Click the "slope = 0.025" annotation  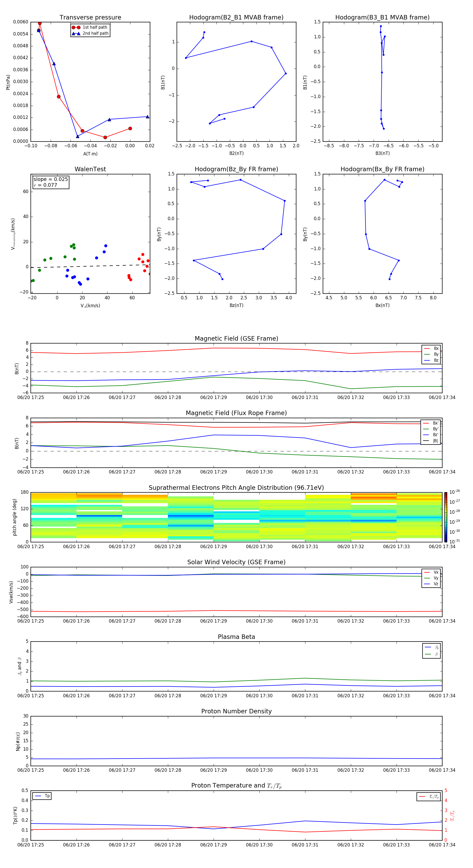click(x=50, y=179)
